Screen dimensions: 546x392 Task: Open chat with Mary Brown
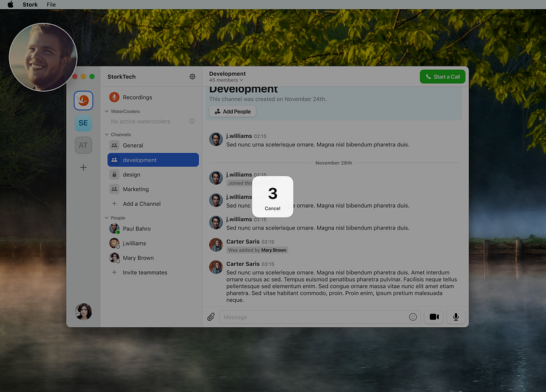[153, 258]
